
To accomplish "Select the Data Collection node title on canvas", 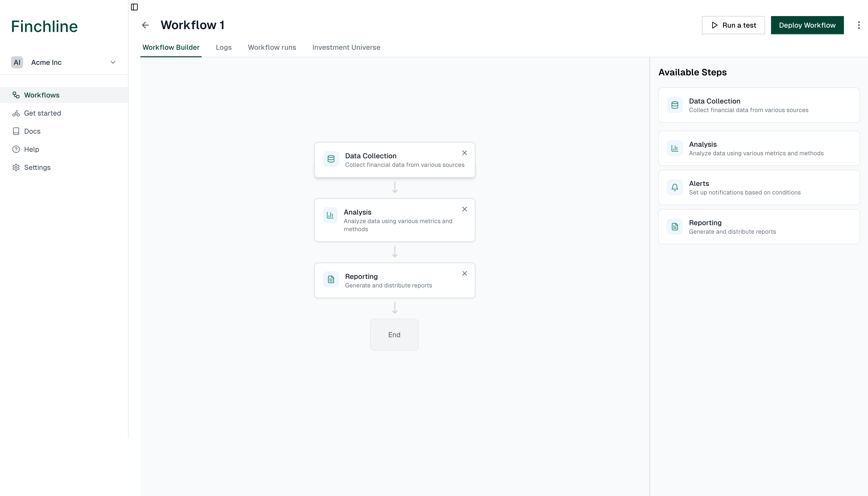I will tap(370, 156).
